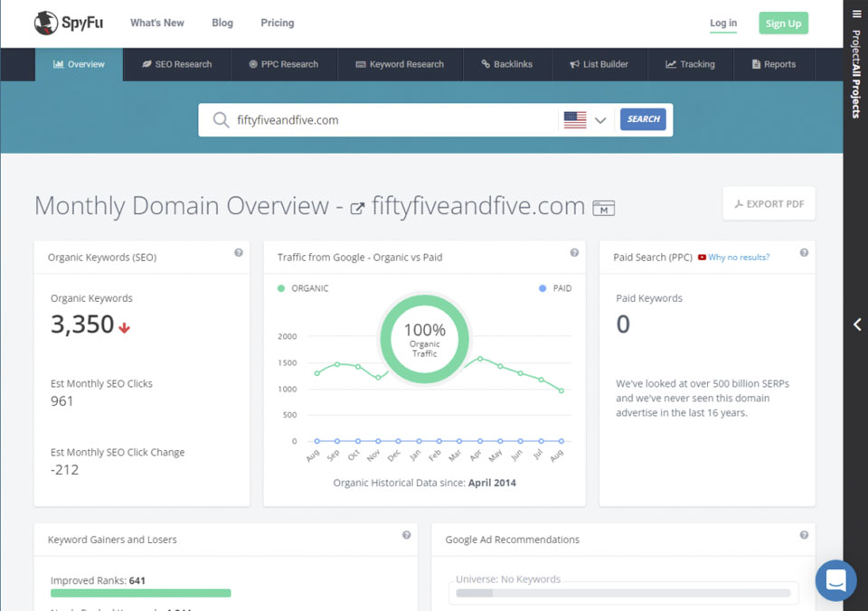Click the SEO Research tab leaf icon
This screenshot has width=868, height=611.
tap(146, 64)
